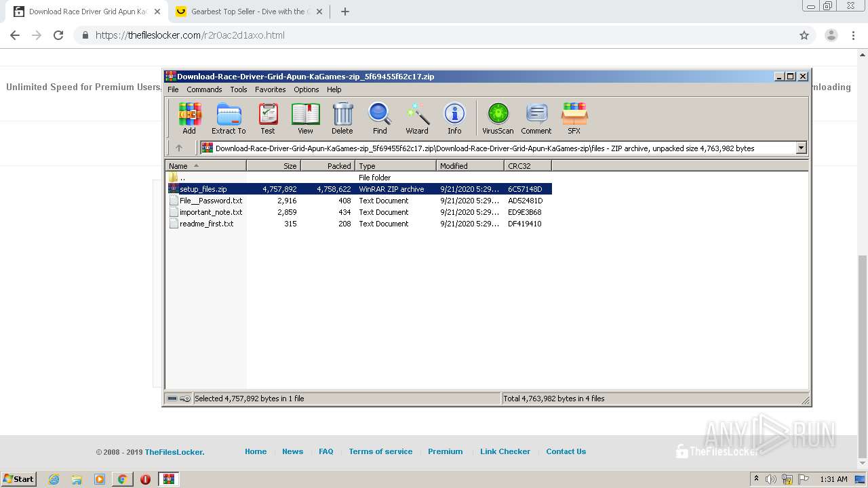Image resolution: width=868 pixels, height=488 pixels.
Task: Select setup_files.zip in the file list
Action: 359,189
